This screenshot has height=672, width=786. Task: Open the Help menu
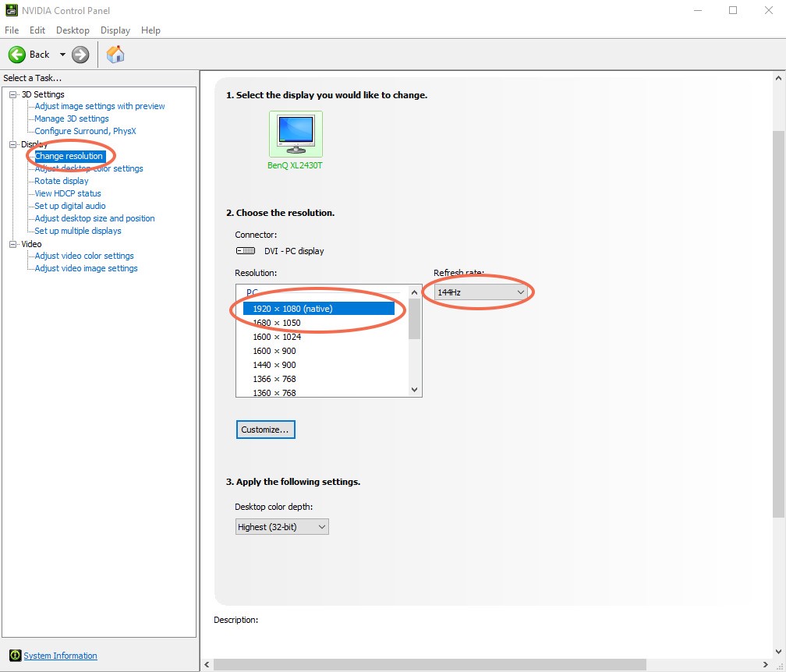[150, 30]
